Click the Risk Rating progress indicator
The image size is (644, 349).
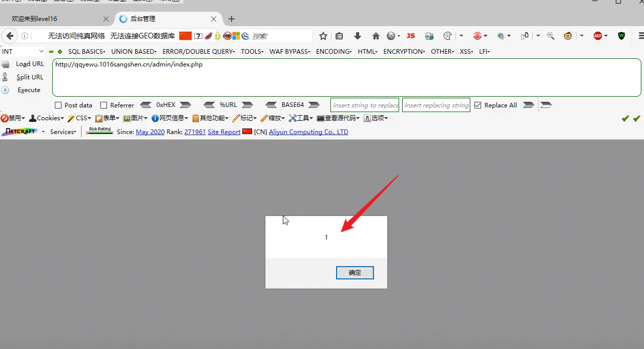[99, 131]
